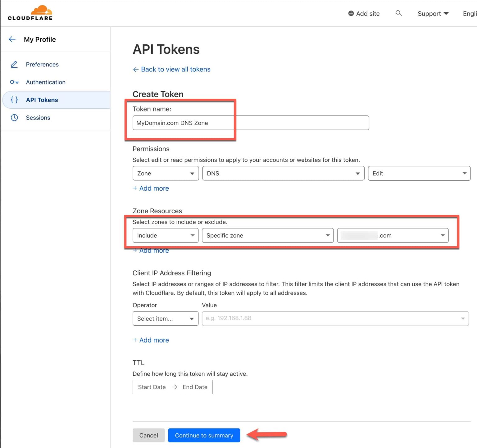The height and width of the screenshot is (448, 477).
Task: Open the Operator Select item dropdown
Action: point(165,319)
